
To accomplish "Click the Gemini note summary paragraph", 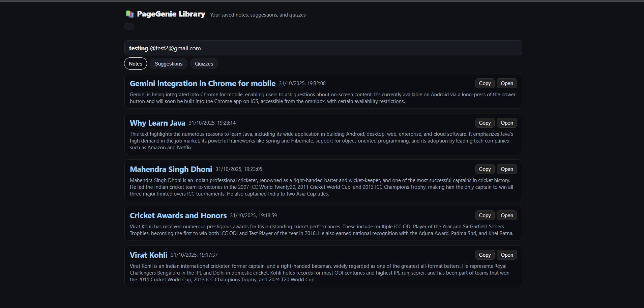I will click(x=323, y=98).
